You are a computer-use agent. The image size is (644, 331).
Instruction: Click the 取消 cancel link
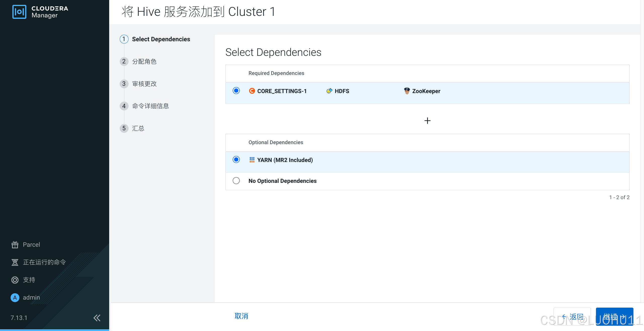point(241,316)
